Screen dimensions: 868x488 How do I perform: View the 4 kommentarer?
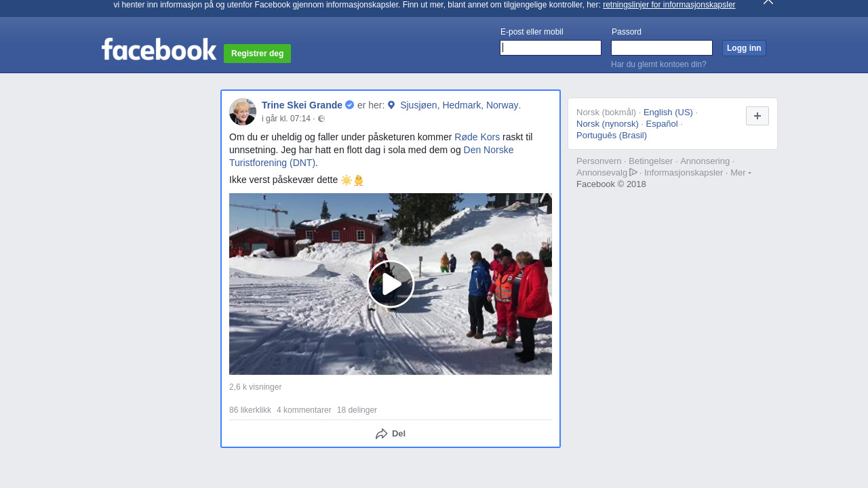click(304, 410)
